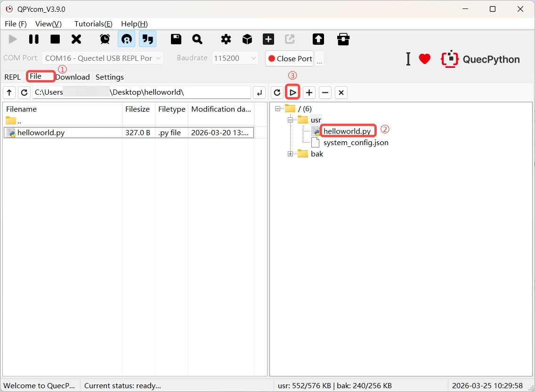Click the pause icon in the toolbar
This screenshot has width=535, height=392.
[34, 39]
